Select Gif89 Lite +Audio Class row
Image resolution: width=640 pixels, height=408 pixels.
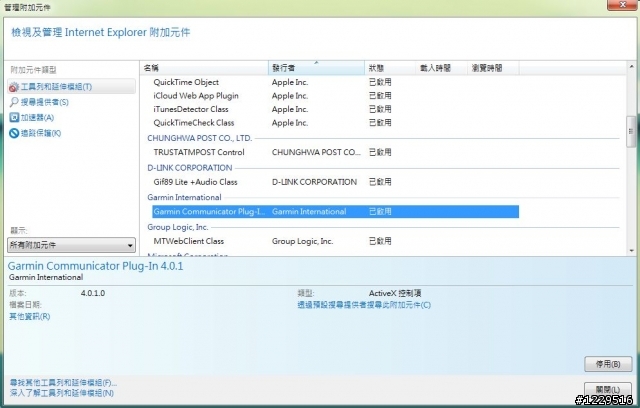click(336, 182)
